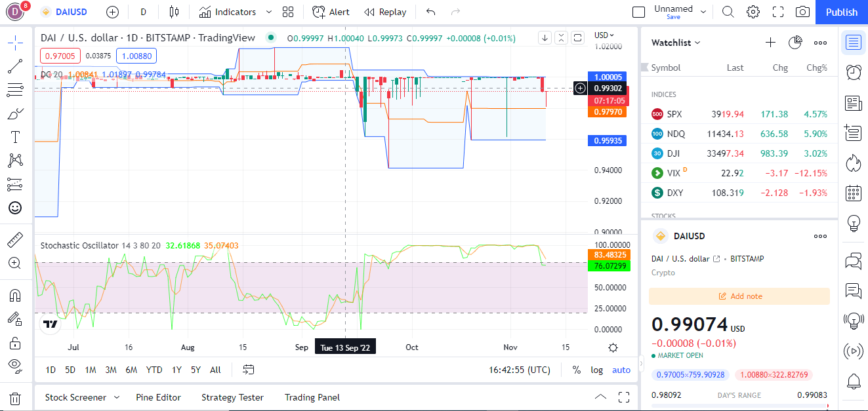Image resolution: width=868 pixels, height=411 pixels.
Task: Open symbol search magnifier
Action: click(x=728, y=12)
